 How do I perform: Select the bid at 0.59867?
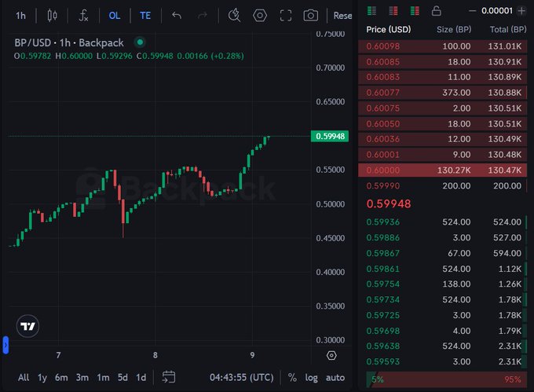(443, 254)
